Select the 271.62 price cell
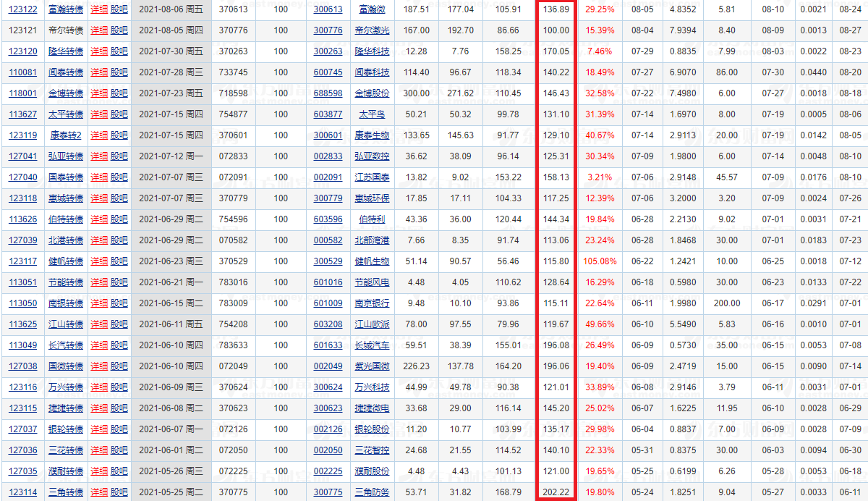Image resolution: width=868 pixels, height=501 pixels. click(461, 93)
